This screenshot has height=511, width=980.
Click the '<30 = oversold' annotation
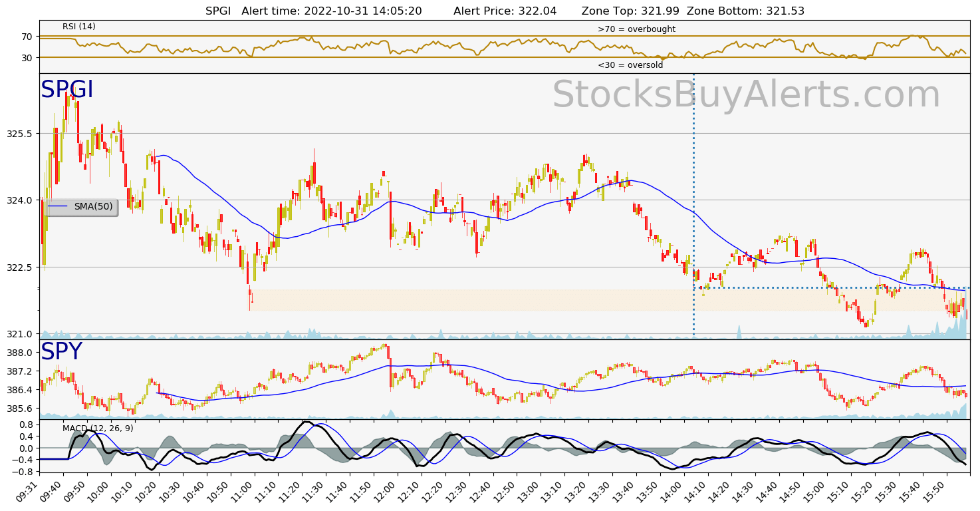point(630,65)
